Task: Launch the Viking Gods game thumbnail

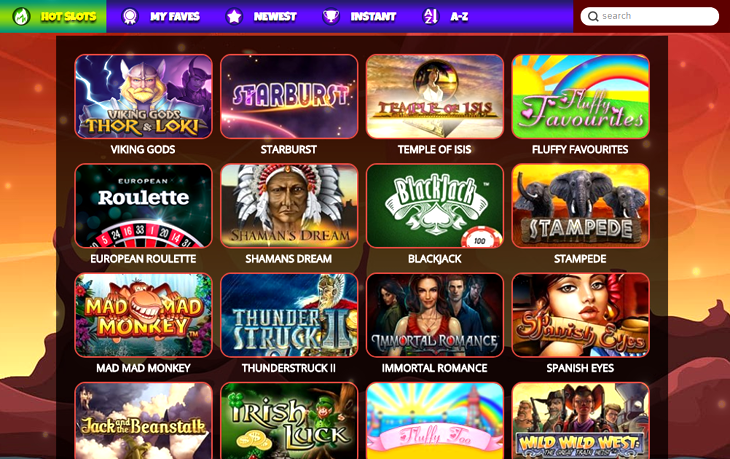Action: [143, 96]
